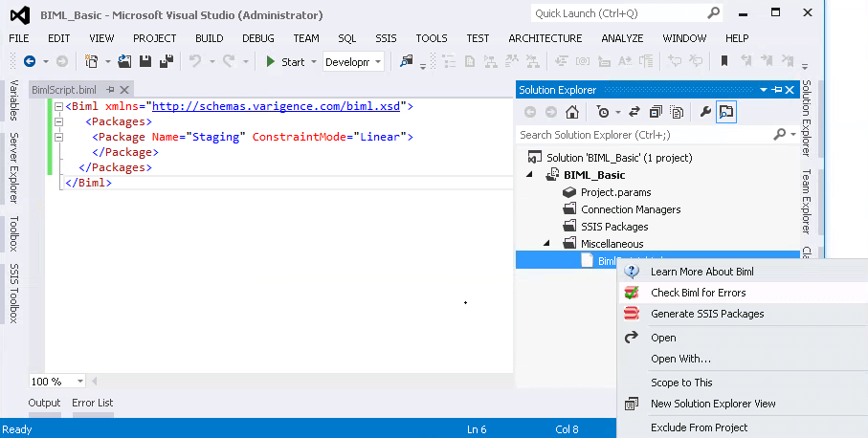Viewport: 868px width, 438px height.
Task: Open the schemas.varigence.com biml.xsd link
Action: coord(276,106)
